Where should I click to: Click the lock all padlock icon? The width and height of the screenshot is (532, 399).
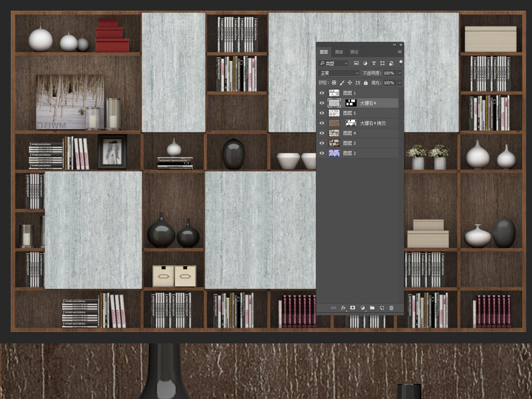point(366,83)
